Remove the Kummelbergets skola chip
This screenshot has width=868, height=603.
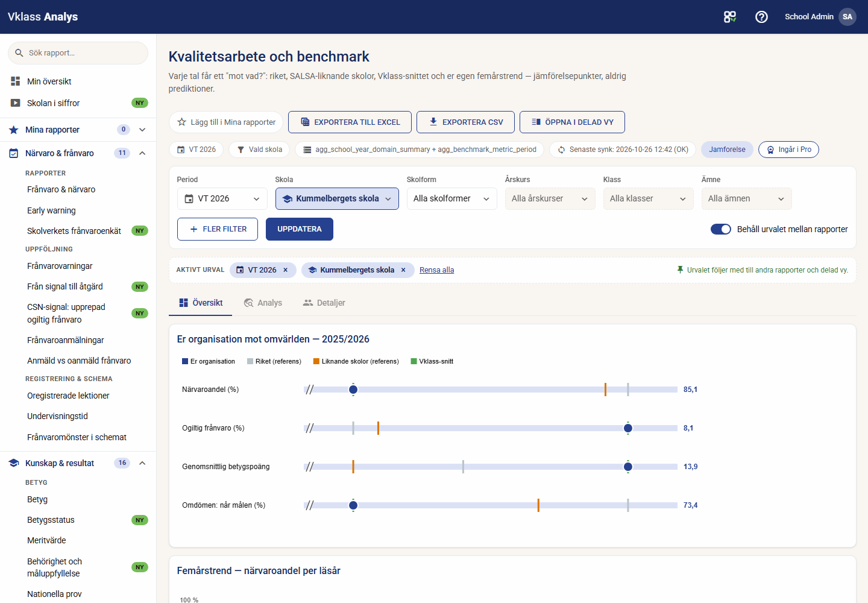(x=403, y=270)
